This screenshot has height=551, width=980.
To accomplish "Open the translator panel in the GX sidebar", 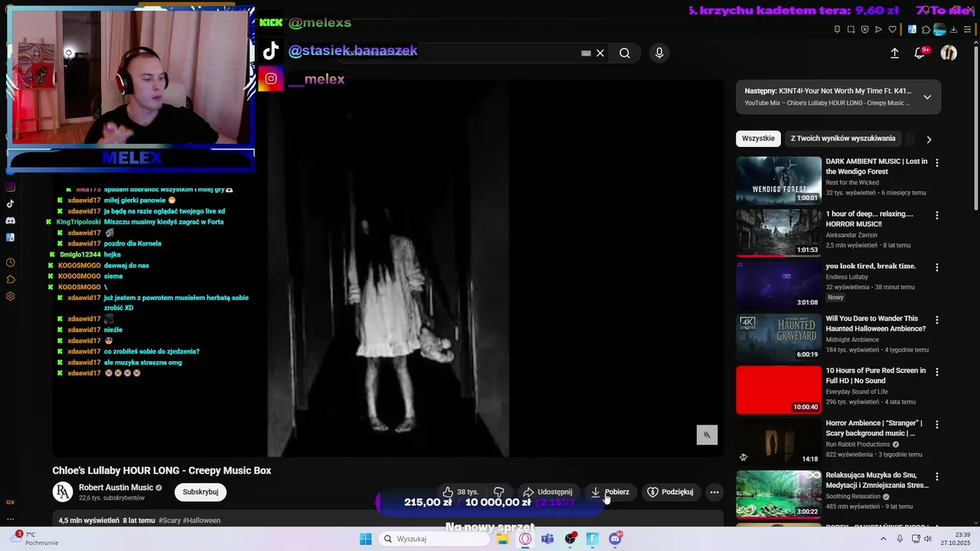I will click(11, 237).
